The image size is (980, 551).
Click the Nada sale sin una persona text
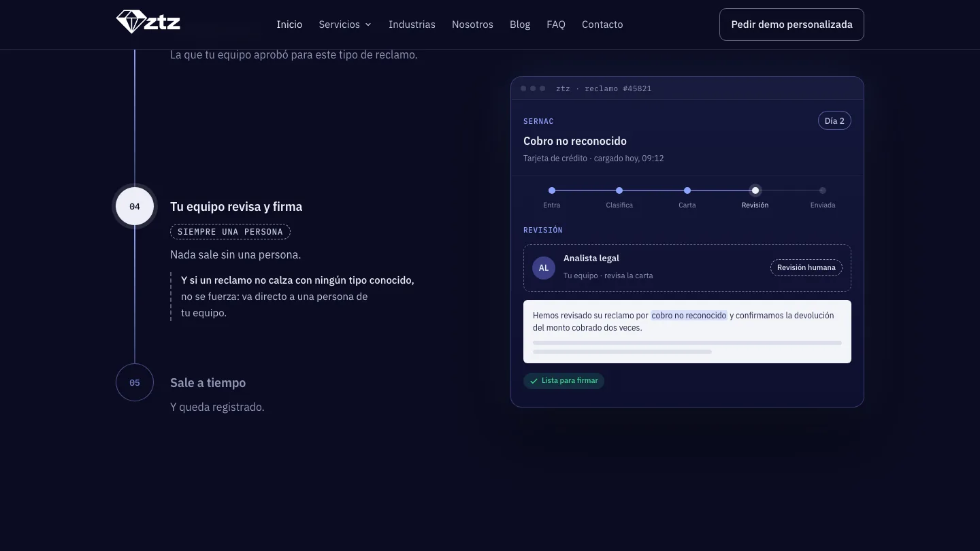[x=235, y=255]
